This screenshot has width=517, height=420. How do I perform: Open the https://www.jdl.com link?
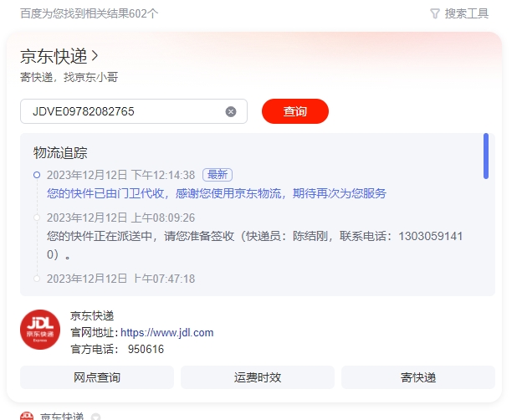[166, 332]
